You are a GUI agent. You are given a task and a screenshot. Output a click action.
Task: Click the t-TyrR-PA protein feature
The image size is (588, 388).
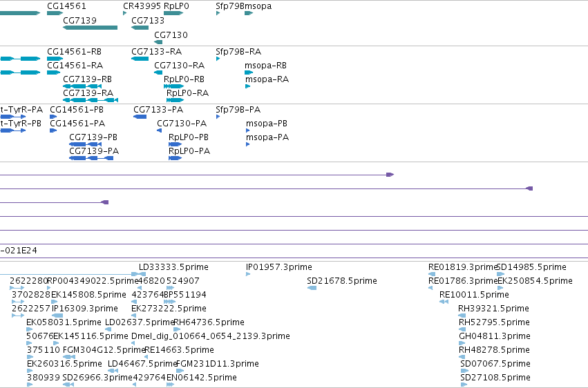tap(12, 117)
